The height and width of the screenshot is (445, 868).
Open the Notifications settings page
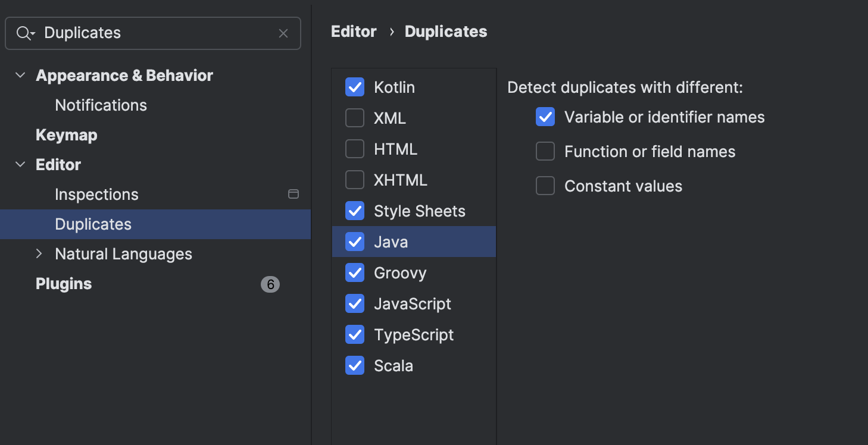(101, 105)
